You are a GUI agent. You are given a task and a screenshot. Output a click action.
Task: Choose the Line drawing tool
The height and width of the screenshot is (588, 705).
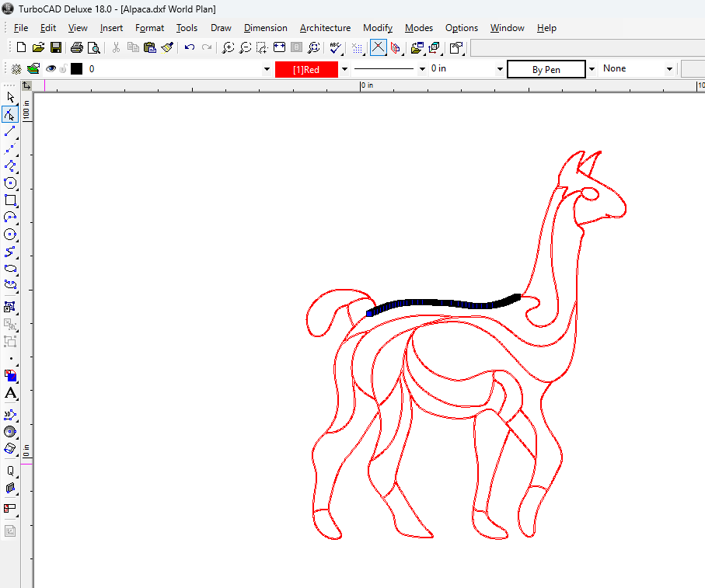[x=10, y=131]
